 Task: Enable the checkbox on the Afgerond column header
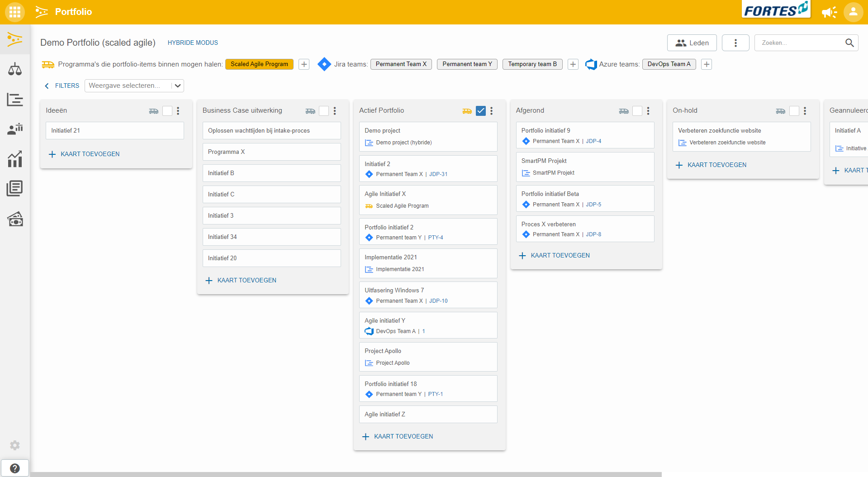coord(637,110)
